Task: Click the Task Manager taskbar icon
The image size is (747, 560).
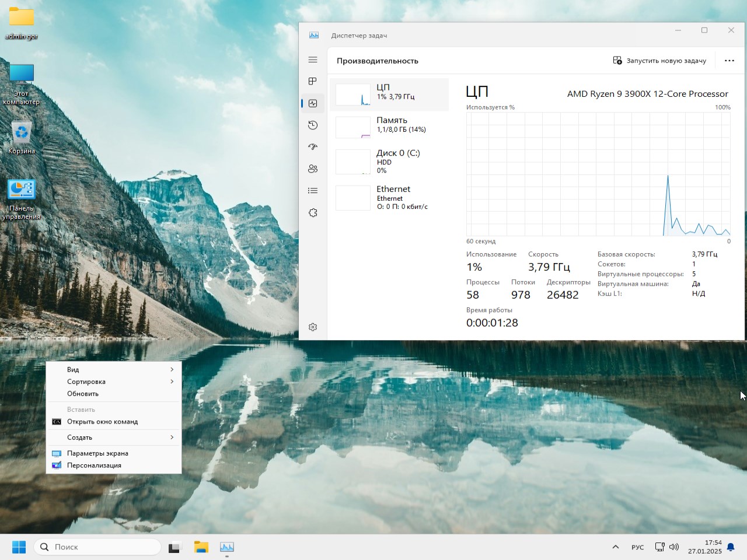Action: 227,547
